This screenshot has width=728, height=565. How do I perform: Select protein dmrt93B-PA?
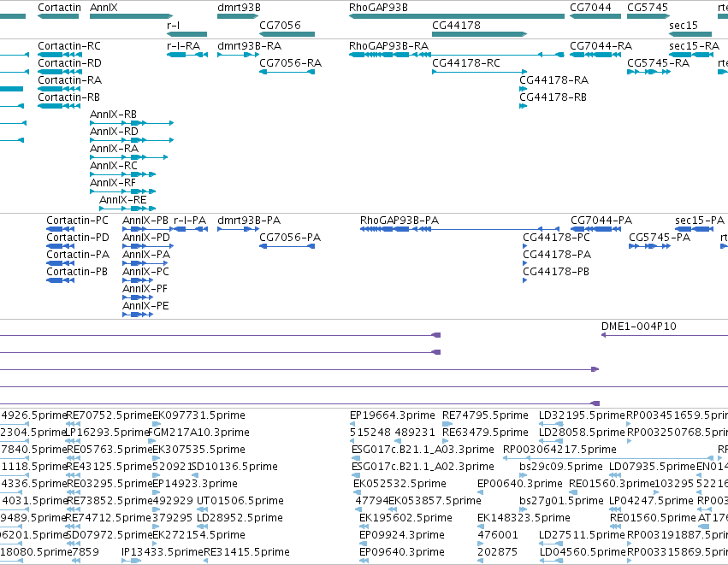pos(238,229)
